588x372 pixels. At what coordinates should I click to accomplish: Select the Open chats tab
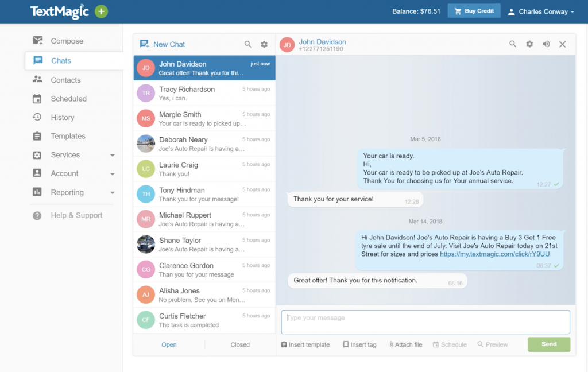pyautogui.click(x=169, y=344)
